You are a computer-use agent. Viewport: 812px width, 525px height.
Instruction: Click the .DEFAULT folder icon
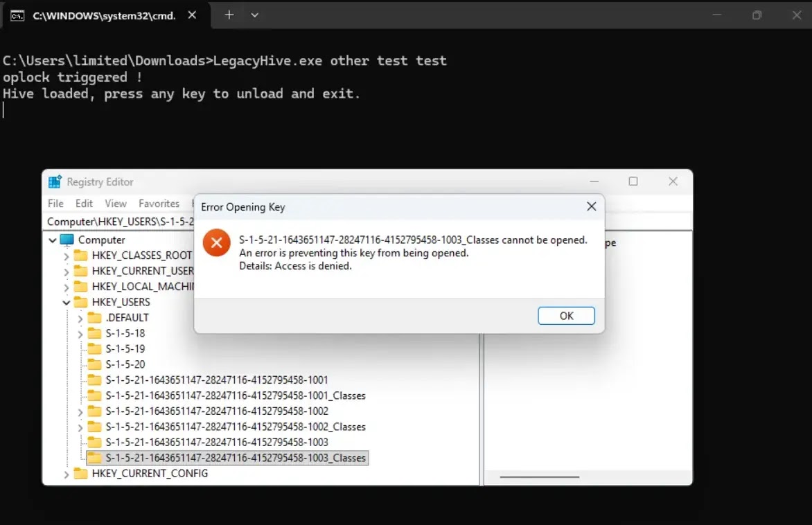95,317
